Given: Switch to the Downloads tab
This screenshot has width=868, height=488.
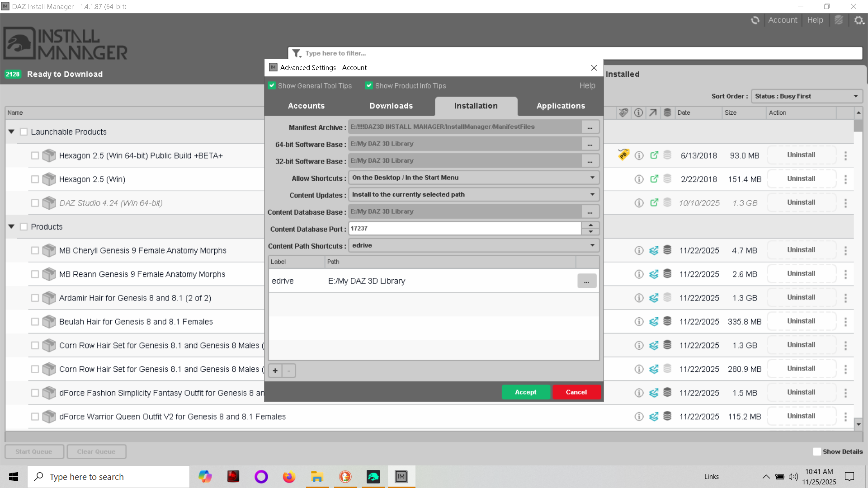Looking at the screenshot, I should pyautogui.click(x=391, y=106).
